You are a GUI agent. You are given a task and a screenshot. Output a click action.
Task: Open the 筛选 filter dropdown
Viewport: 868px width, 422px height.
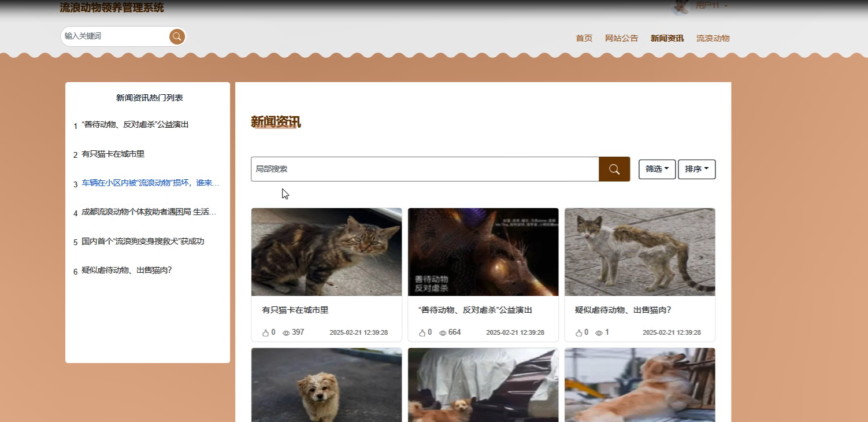pos(657,169)
